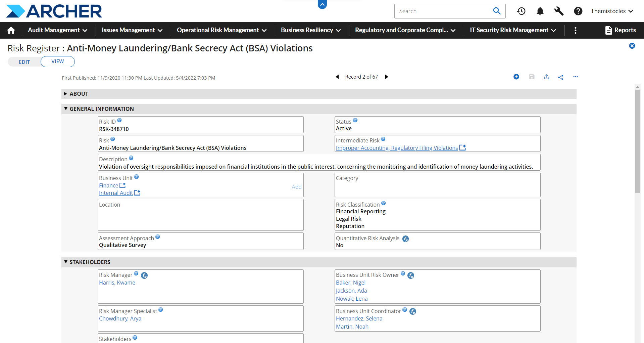This screenshot has height=343, width=644.
Task: Click the export record icon
Action: click(x=546, y=77)
